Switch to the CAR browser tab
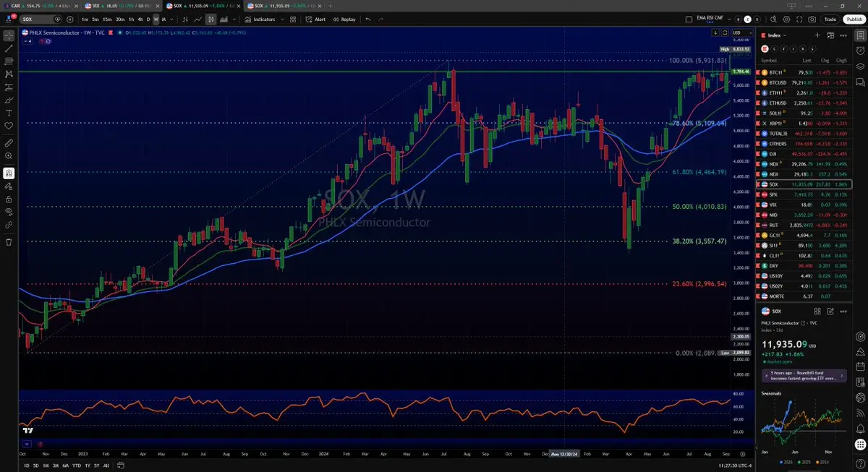Viewport: 868px width, 472px height. click(41, 5)
